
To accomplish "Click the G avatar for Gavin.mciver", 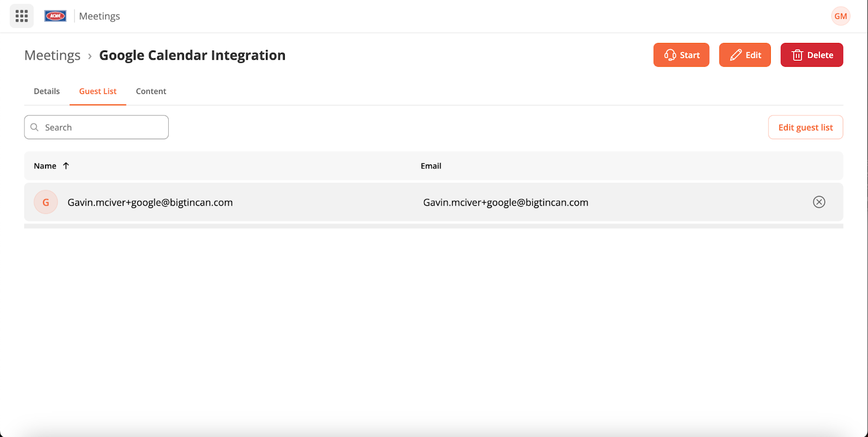I will 46,202.
